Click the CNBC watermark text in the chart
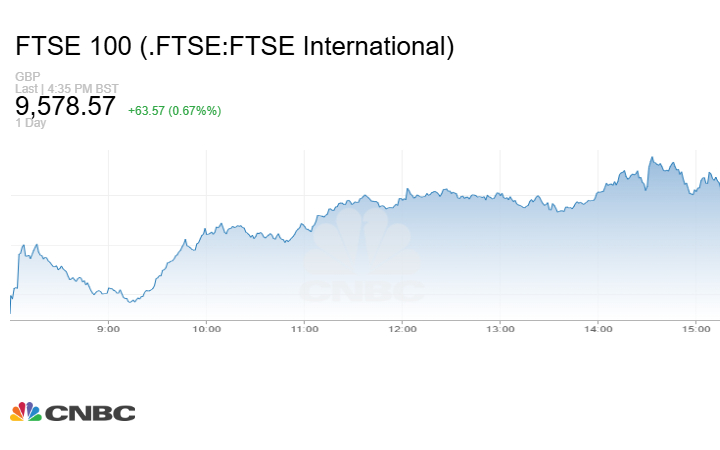Image resolution: width=720 pixels, height=450 pixels. point(361,291)
